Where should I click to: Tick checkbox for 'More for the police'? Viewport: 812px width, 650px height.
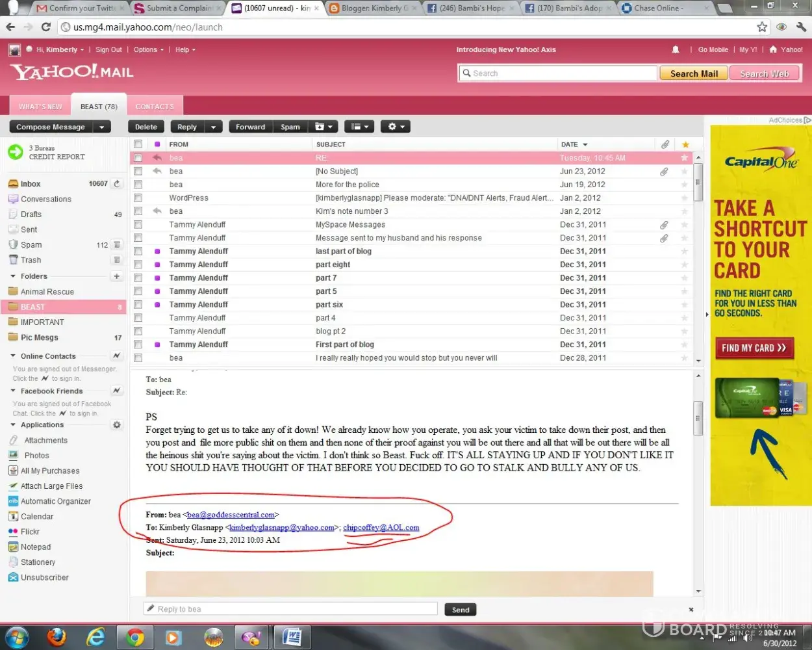coord(138,185)
